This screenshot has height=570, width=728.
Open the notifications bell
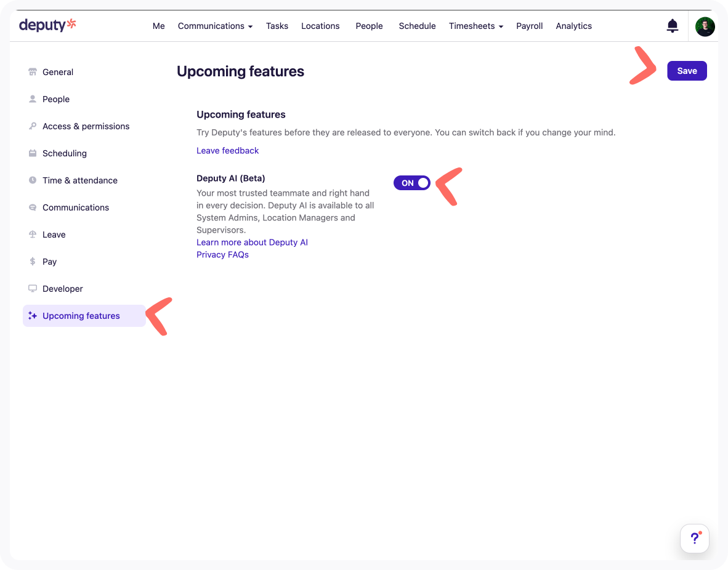(x=673, y=26)
